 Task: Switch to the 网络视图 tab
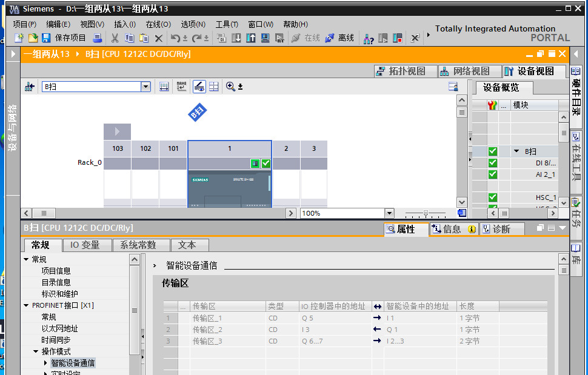(470, 71)
